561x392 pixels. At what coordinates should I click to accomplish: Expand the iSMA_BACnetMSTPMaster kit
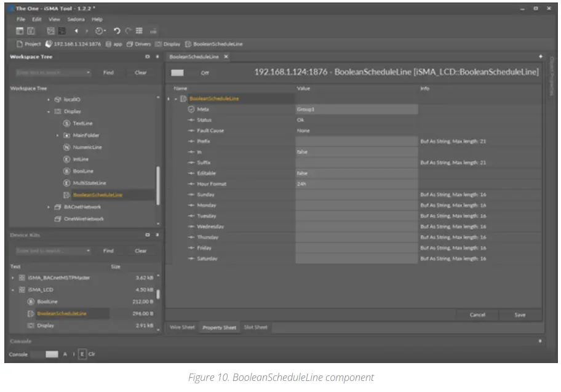(13, 278)
